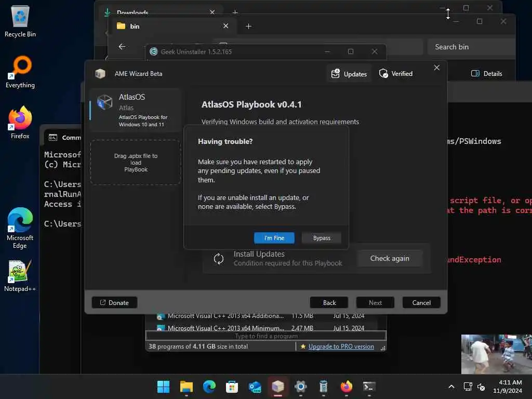This screenshot has height=399, width=532.
Task: Open the terminal icon in the taskbar
Action: click(369, 387)
